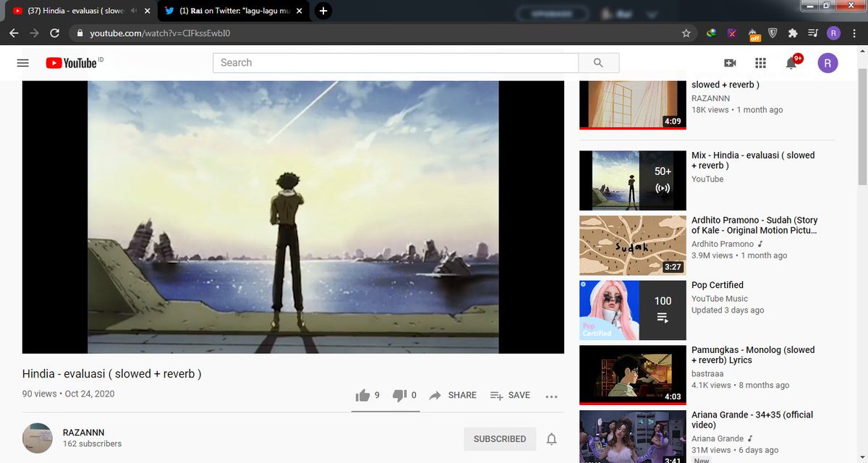868x463 pixels.
Task: Open the notifications bell with 9+ badge
Action: (793, 62)
